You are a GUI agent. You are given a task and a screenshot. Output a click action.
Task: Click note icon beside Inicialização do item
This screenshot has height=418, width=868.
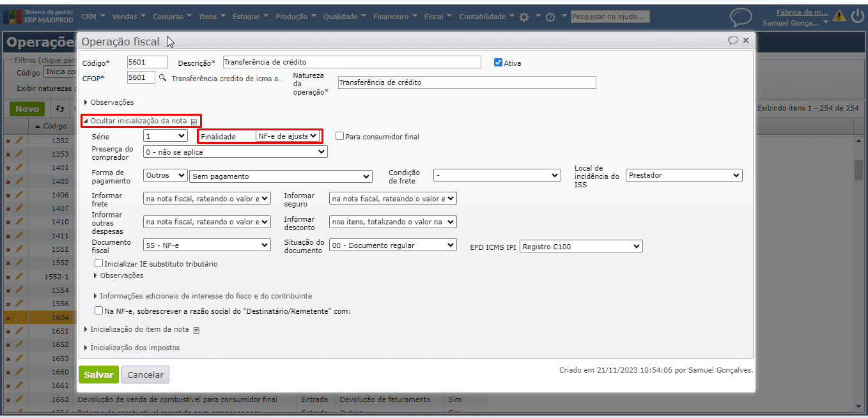(x=196, y=330)
